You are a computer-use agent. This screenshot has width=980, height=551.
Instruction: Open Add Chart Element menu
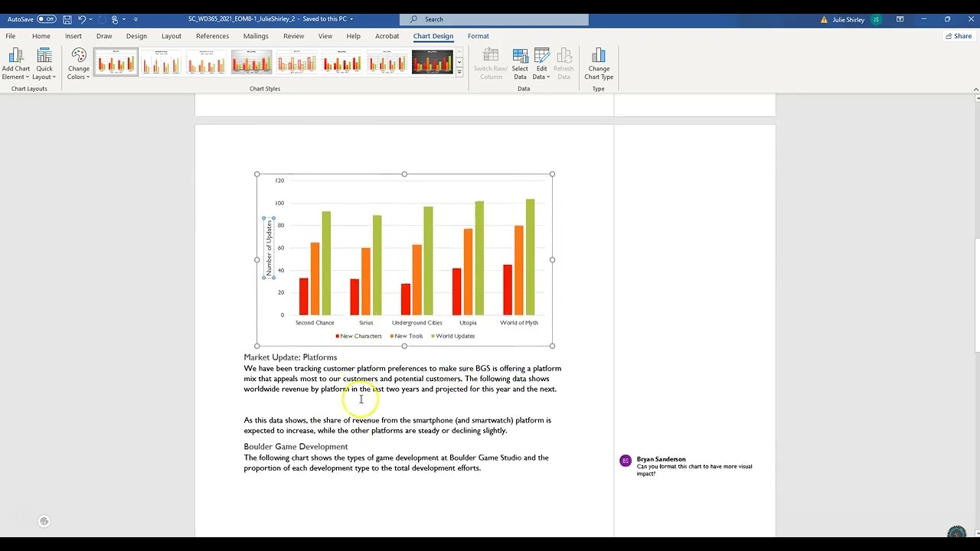(x=15, y=64)
